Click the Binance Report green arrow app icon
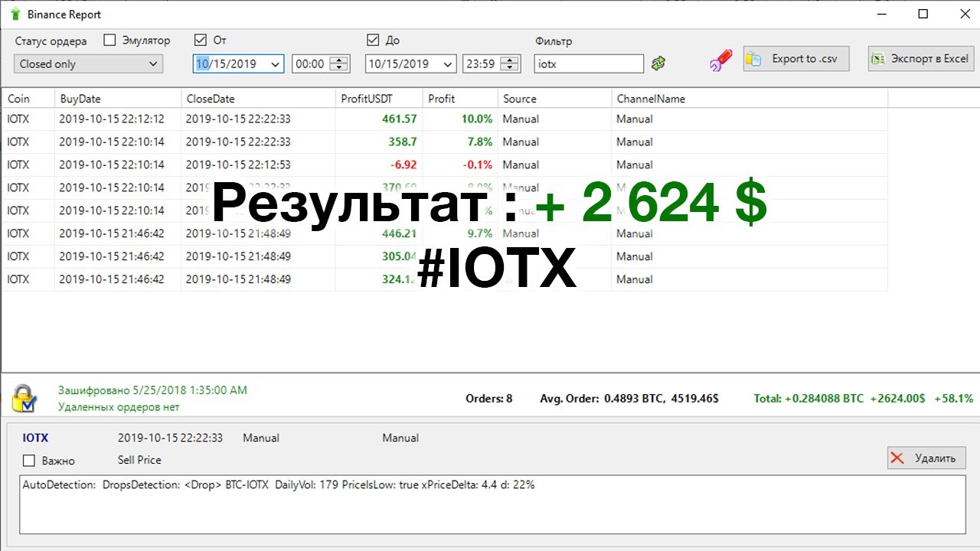The height and width of the screenshot is (551, 980). coord(15,15)
